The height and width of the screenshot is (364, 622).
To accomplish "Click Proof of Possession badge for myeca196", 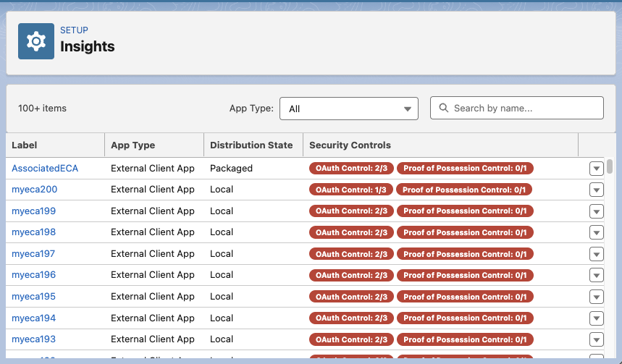I will (x=465, y=275).
